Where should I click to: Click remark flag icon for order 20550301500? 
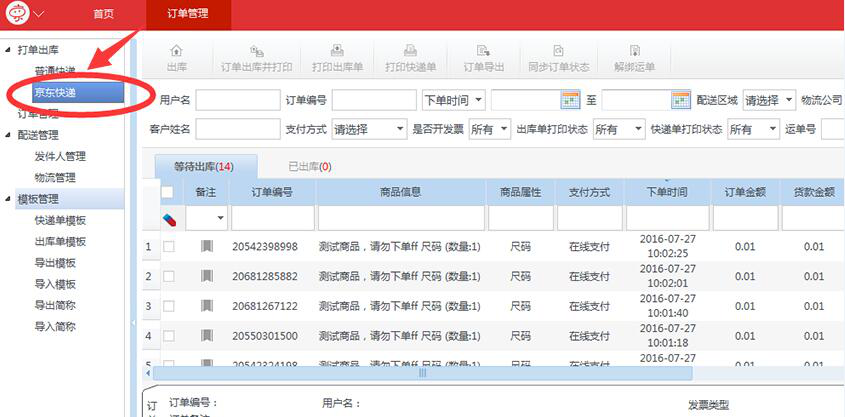click(206, 336)
